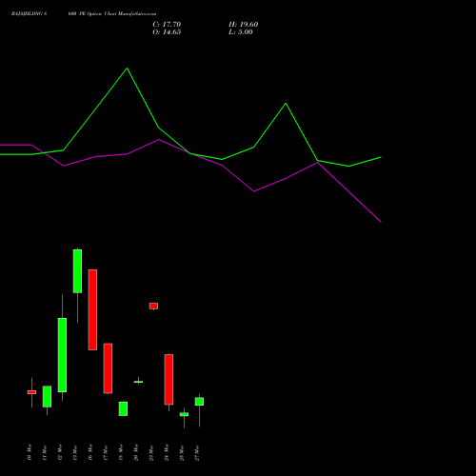This screenshot has height=476, width=476.
Task: Click the small red candle for 10 Mar
Action: tap(31, 392)
